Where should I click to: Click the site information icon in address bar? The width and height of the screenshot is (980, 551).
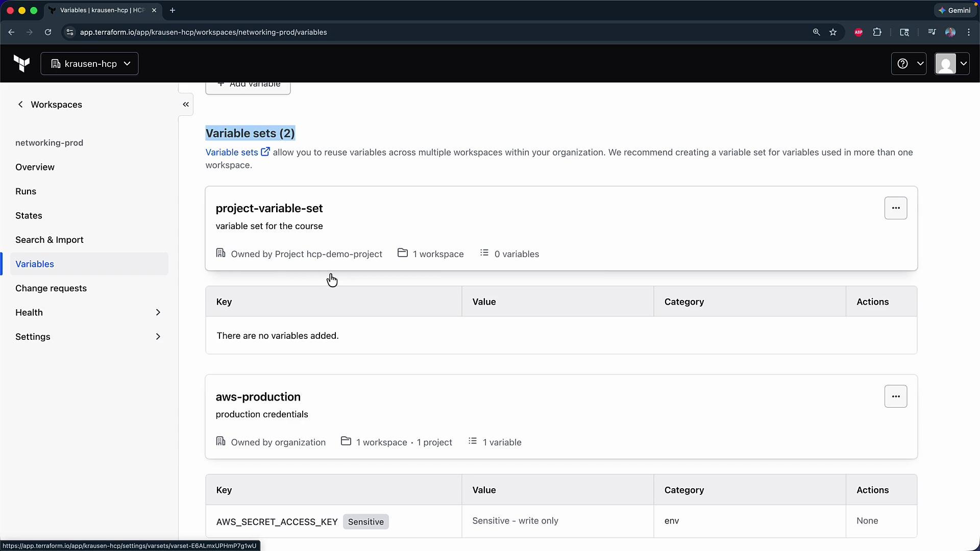pos(70,32)
